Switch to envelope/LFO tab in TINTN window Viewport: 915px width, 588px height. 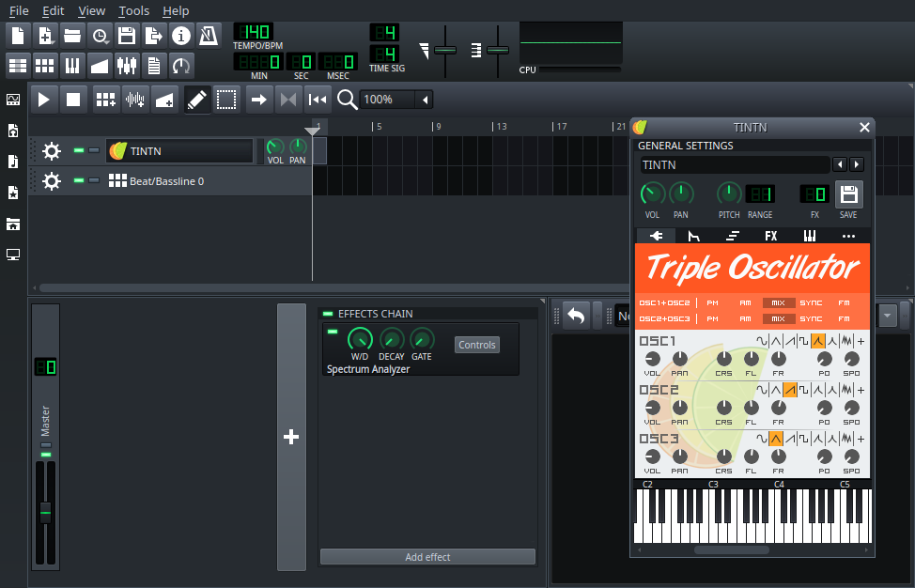coord(694,236)
